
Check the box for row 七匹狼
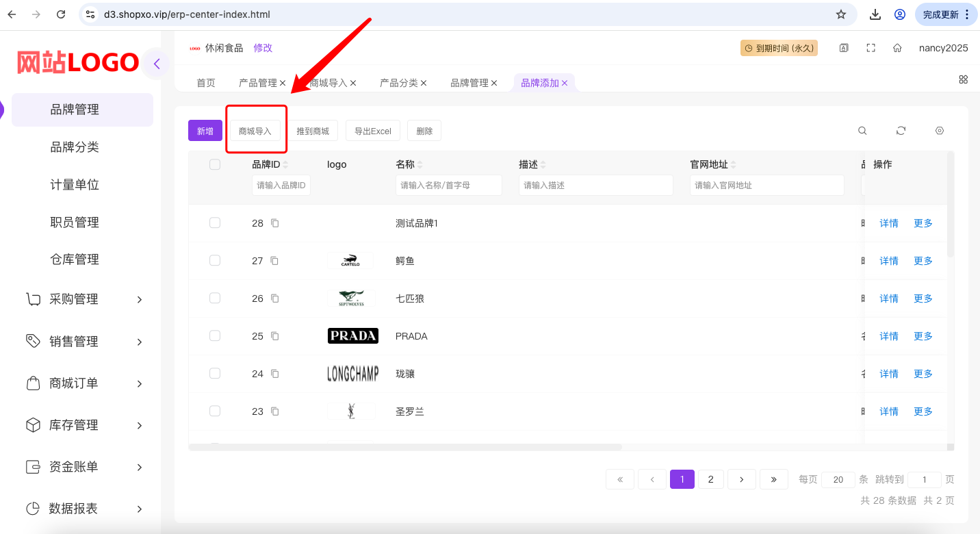[215, 298]
